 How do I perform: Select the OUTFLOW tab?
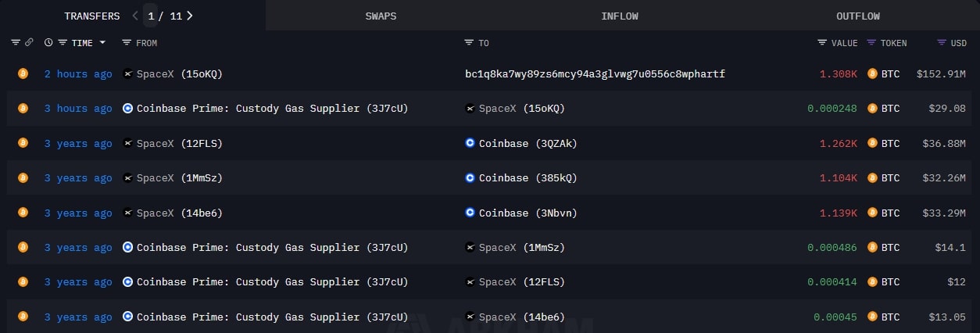858,16
